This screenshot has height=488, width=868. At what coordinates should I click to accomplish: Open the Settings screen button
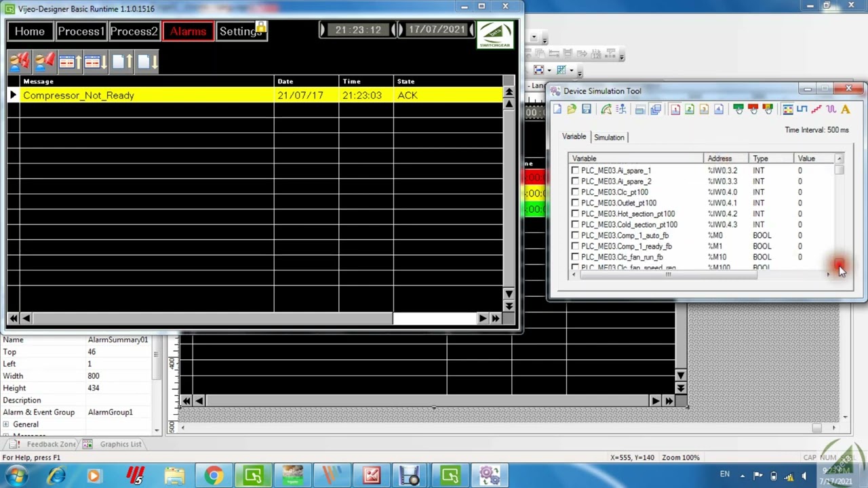(x=241, y=31)
